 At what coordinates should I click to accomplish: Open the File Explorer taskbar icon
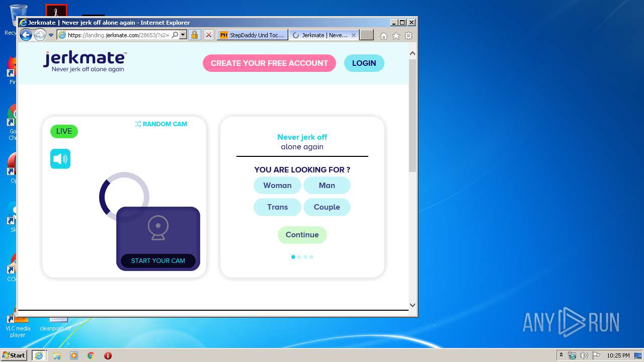(57, 355)
